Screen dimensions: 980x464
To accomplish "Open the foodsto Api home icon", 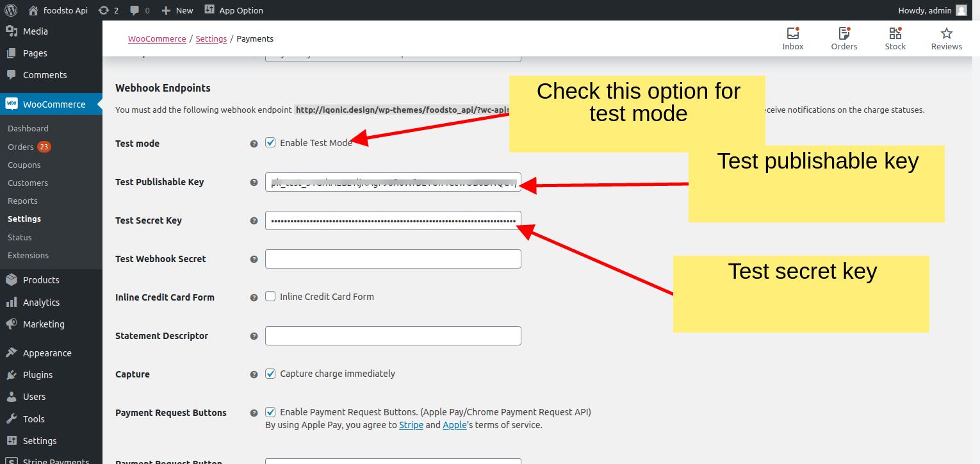I will [33, 10].
